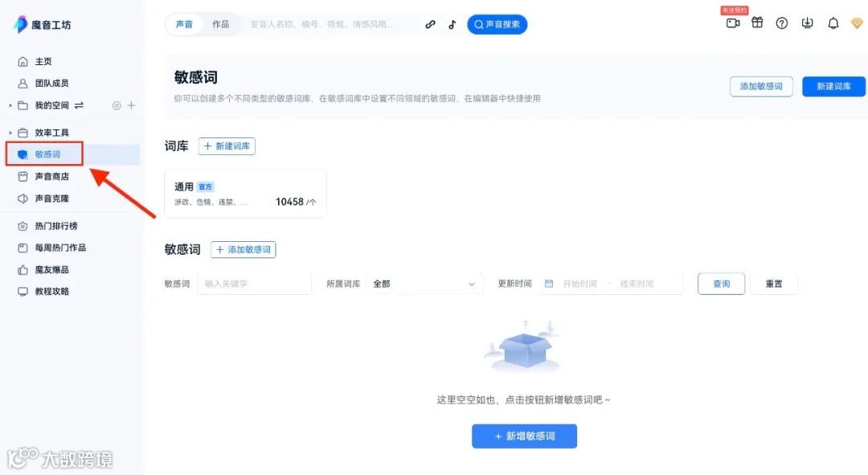
Task: Click the switch-space arrows icon beside 我的空间
Action: click(79, 105)
